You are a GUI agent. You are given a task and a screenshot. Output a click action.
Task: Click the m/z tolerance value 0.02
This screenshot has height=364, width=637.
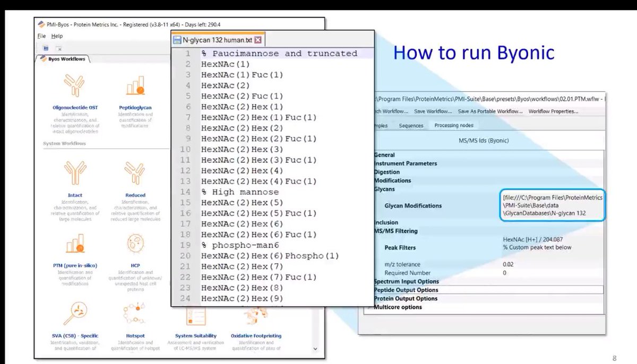pos(509,264)
